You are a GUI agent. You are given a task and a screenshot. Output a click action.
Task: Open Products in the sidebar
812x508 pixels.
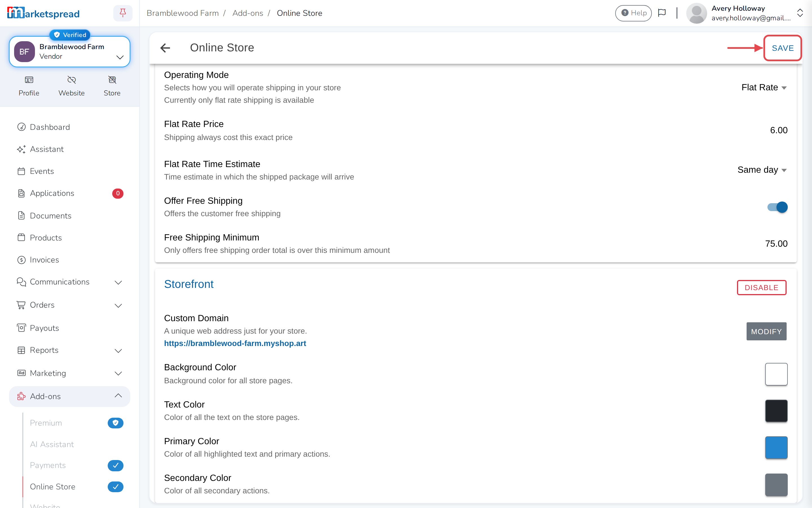click(x=69, y=238)
